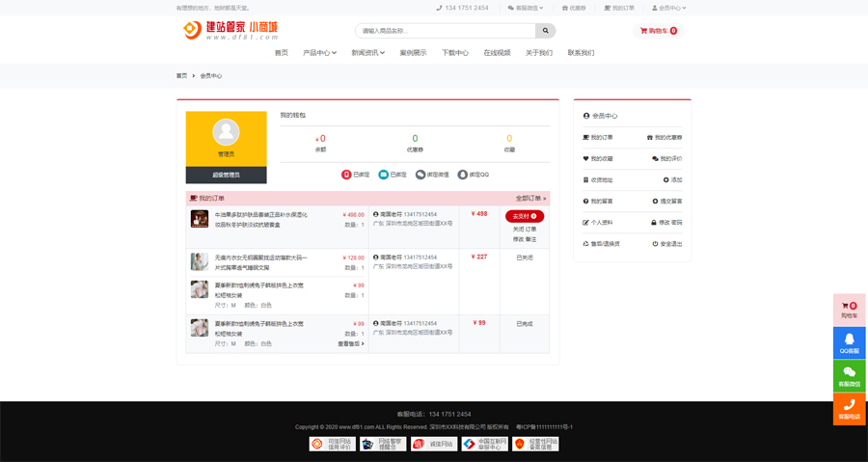Screen dimensions: 868x462
Task: Expand the 产品中心 dropdown menu
Action: pyautogui.click(x=319, y=53)
